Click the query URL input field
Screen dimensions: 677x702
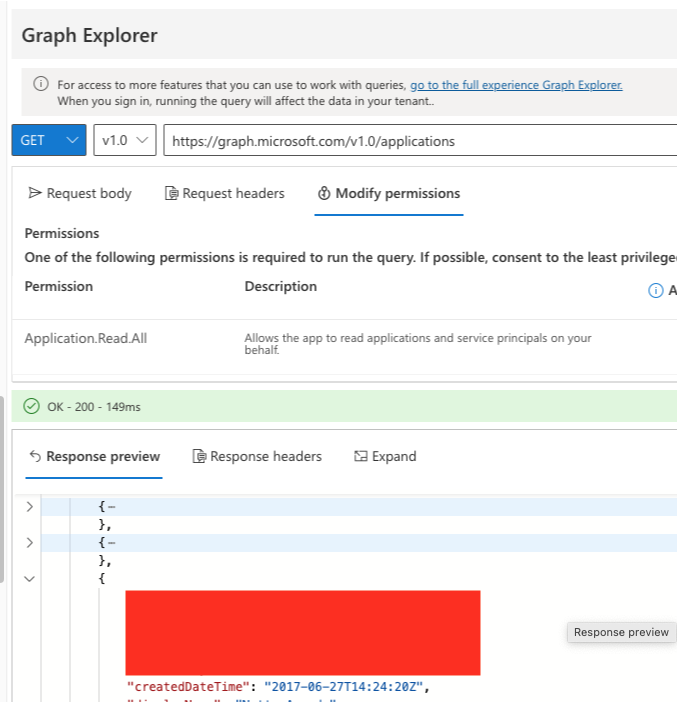pyautogui.click(x=420, y=141)
